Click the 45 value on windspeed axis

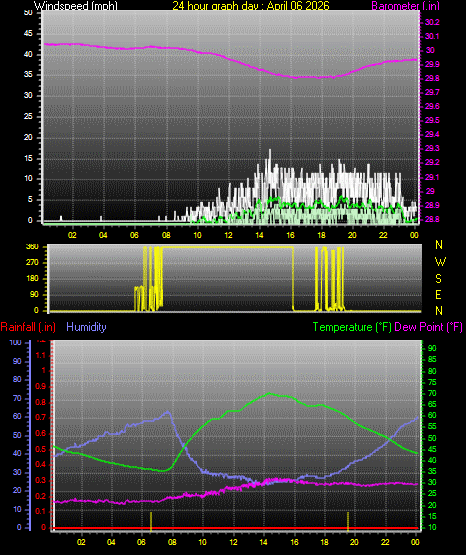28,33
